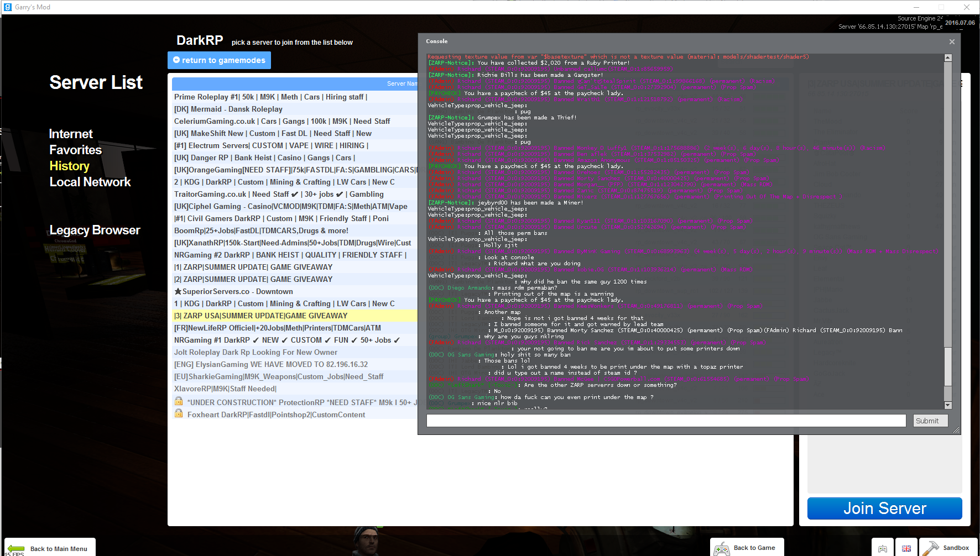Select highlighted |3| ZARP USA server
Image resolution: width=980 pixels, height=556 pixels.
pos(295,316)
